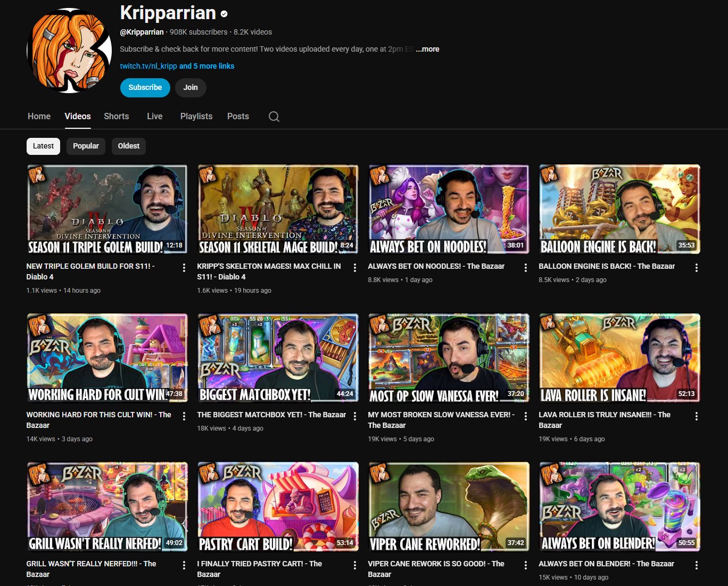
Task: Open video title 'VIPER CANE REWORK IS SO GOOD!'
Action: coord(436,569)
